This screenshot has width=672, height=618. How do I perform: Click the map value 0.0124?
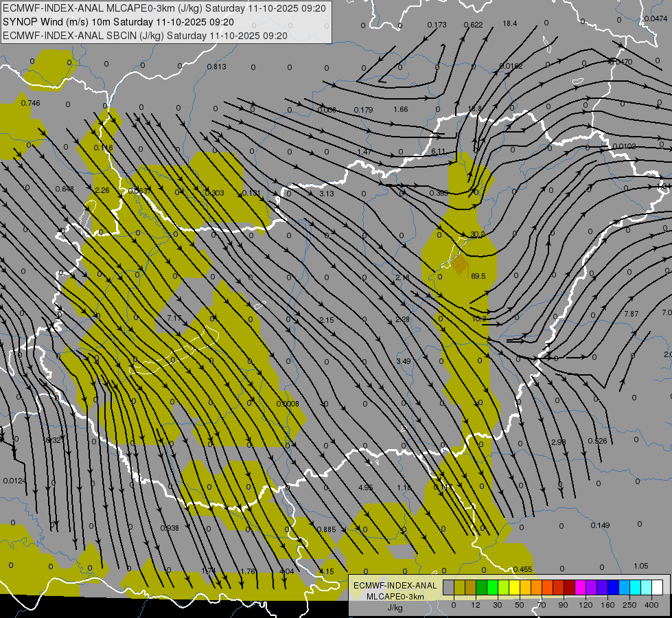coord(14,481)
